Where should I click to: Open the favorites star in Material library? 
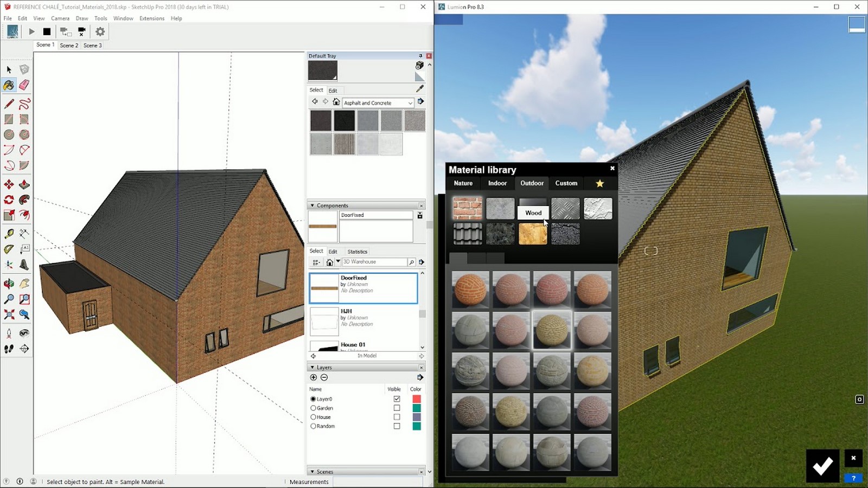(599, 183)
